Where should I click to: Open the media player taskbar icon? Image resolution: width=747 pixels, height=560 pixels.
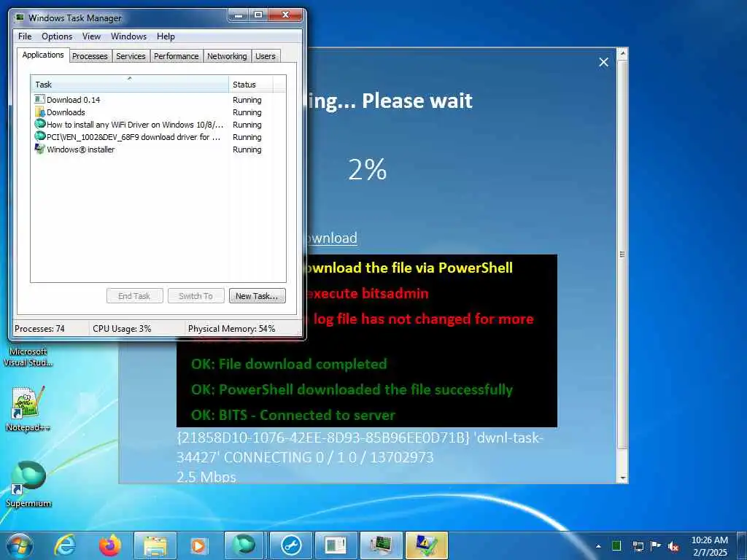click(198, 545)
